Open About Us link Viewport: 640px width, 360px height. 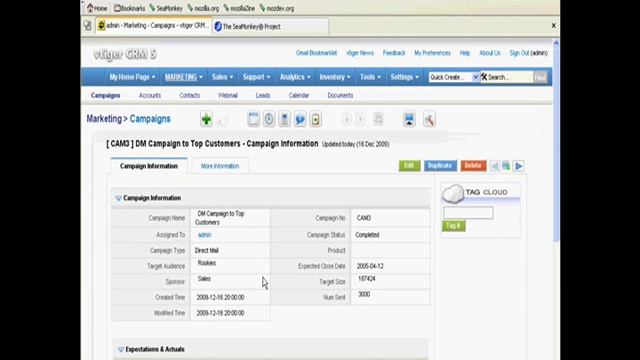tap(490, 53)
